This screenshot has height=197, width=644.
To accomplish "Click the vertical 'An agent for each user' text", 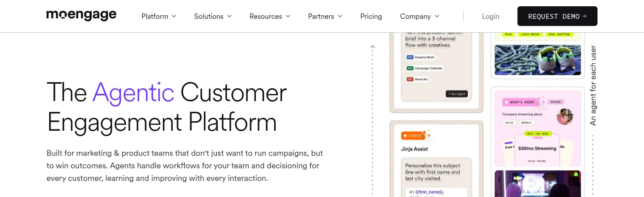I will tap(593, 85).
